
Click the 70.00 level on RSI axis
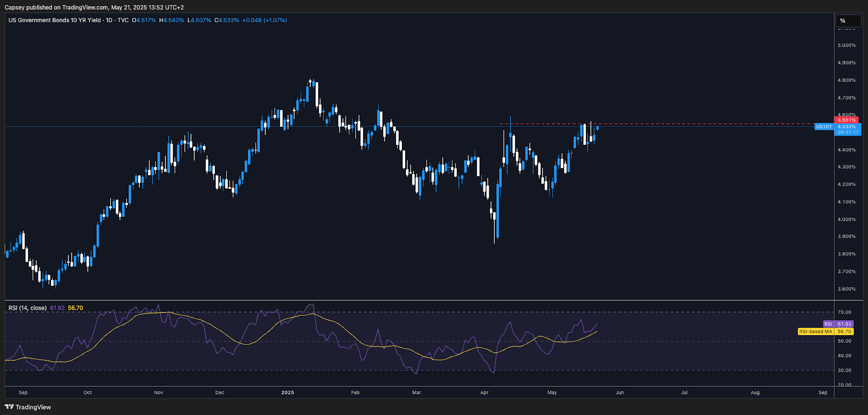(x=844, y=312)
